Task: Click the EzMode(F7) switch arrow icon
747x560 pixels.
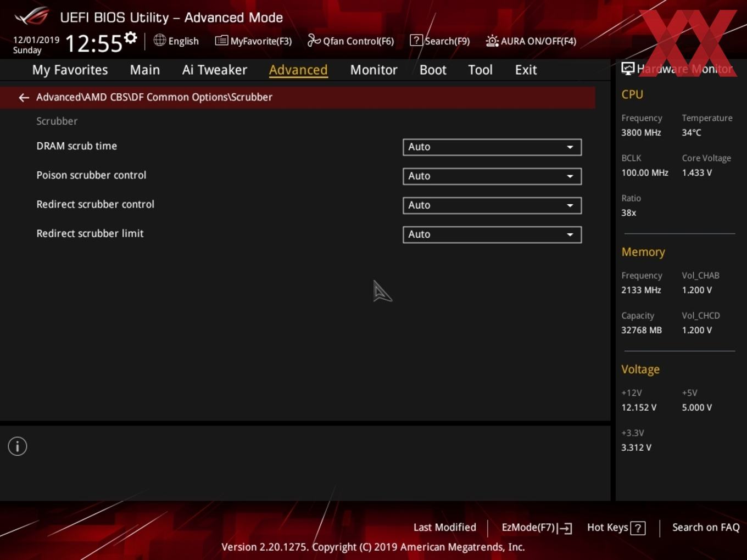Action: 565,528
